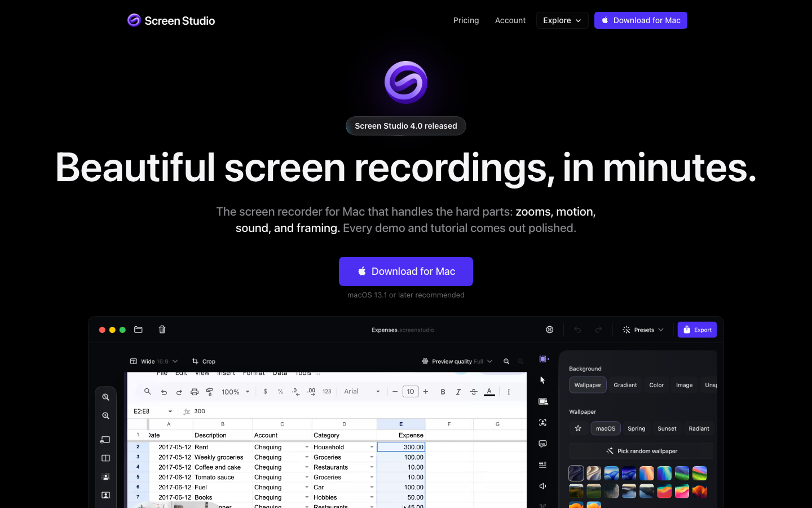Open the Wide 16:9 aspect ratio dropdown

(x=154, y=361)
